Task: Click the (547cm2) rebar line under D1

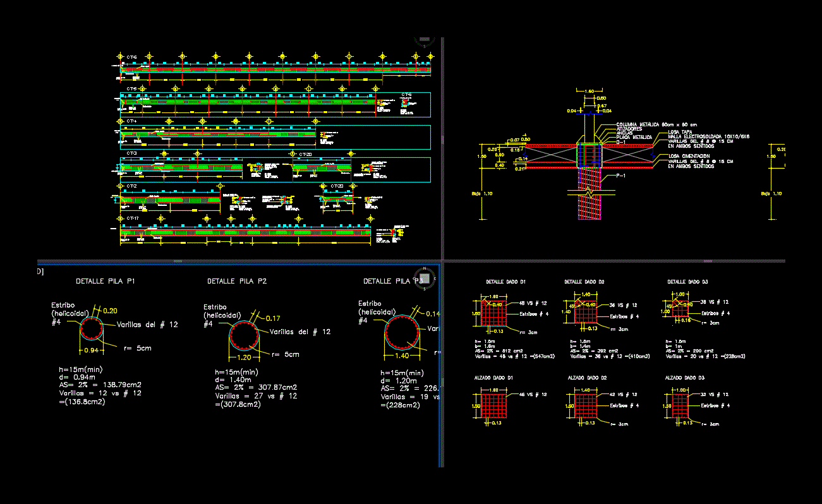Action: pyautogui.click(x=514, y=356)
